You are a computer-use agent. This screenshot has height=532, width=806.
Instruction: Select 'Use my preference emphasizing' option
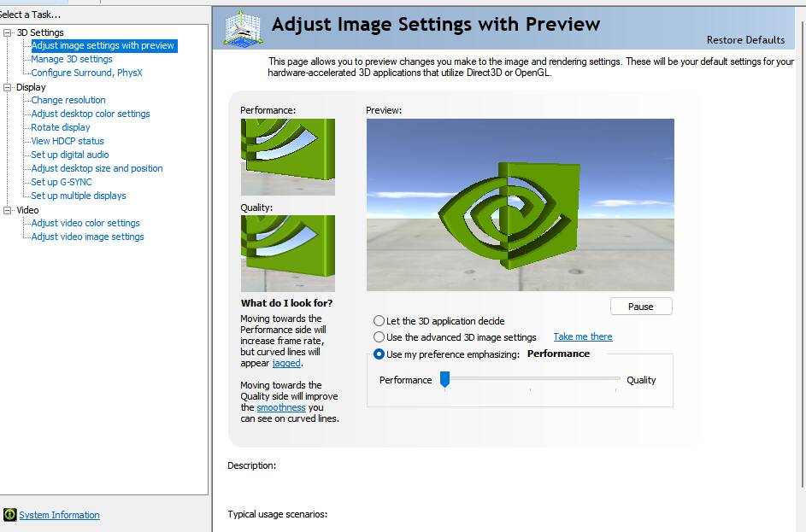(379, 354)
